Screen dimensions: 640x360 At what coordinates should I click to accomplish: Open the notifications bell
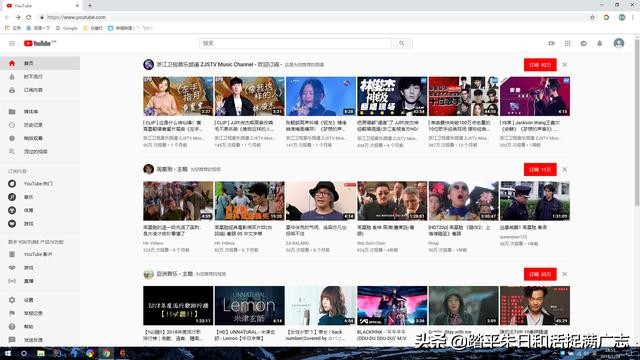click(600, 43)
